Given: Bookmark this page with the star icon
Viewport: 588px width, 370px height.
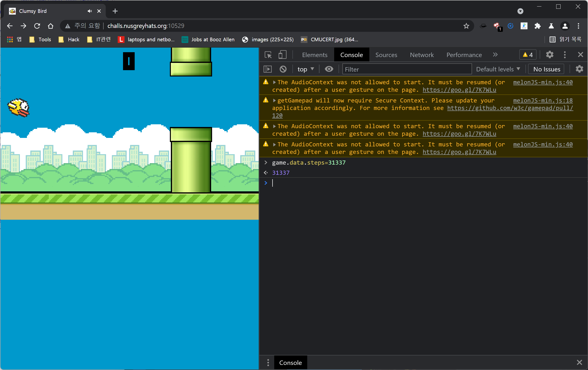Looking at the screenshot, I should (466, 26).
